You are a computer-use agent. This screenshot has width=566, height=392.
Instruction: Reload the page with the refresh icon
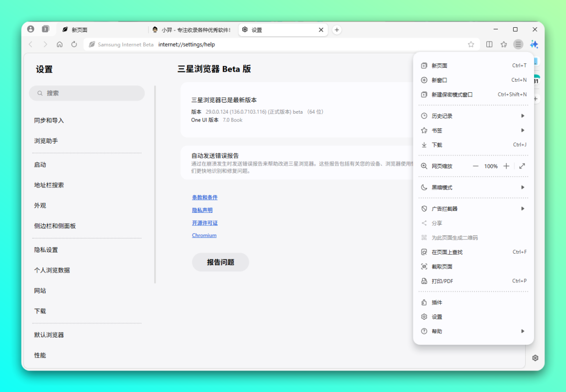[x=74, y=45]
